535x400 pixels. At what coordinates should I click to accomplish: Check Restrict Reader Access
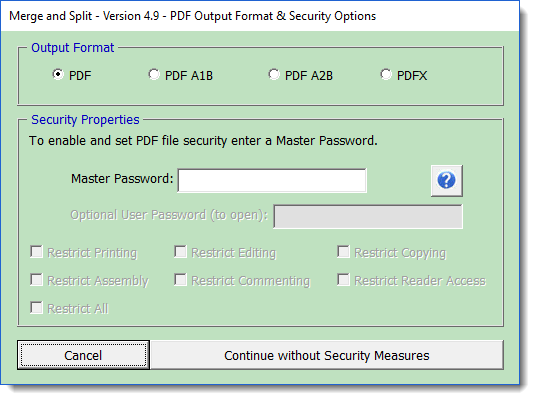tap(343, 280)
